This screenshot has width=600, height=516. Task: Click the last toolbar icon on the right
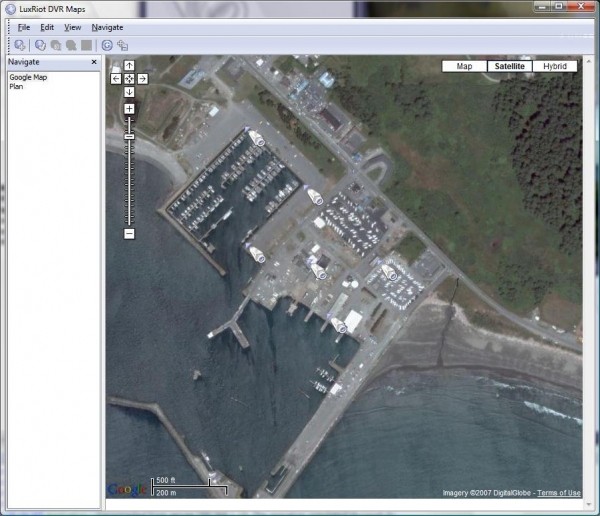(122, 45)
